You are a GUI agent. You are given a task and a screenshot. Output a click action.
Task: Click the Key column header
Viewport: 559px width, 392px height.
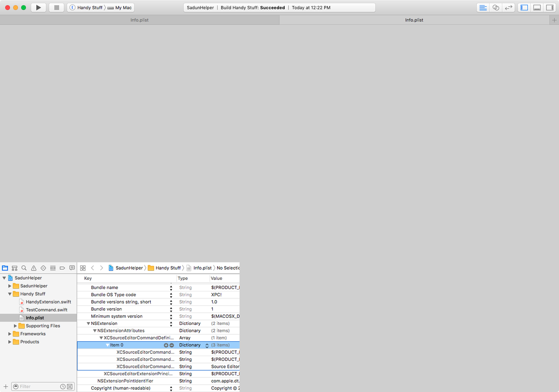127,278
